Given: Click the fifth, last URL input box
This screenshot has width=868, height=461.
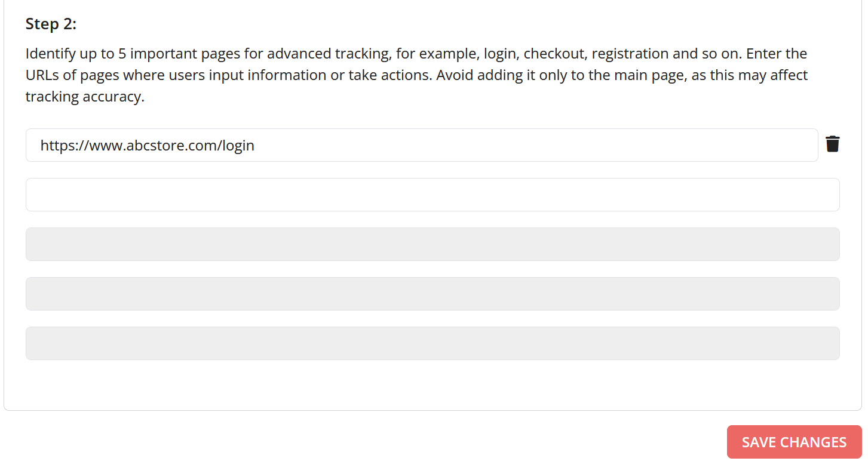Looking at the screenshot, I should [x=432, y=343].
